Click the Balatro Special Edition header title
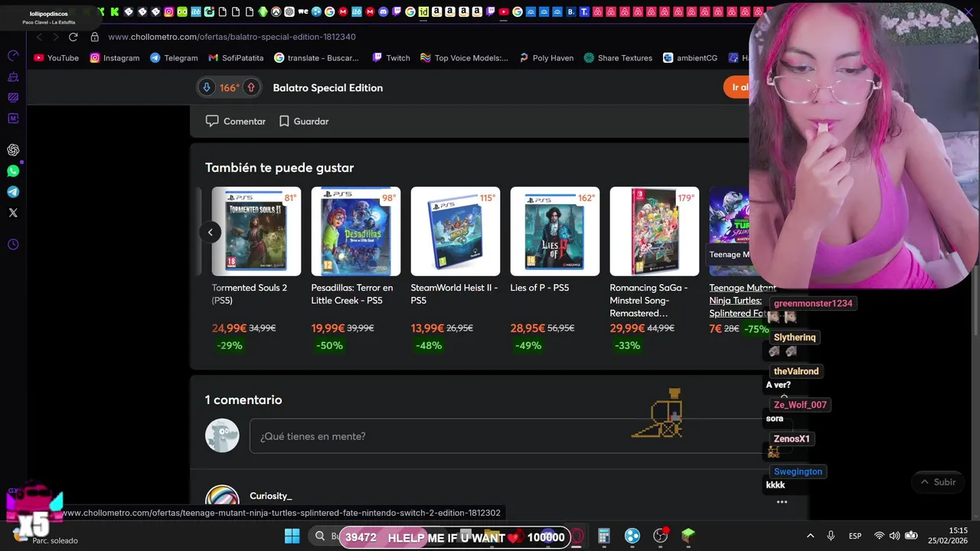The image size is (980, 551). 328,88
